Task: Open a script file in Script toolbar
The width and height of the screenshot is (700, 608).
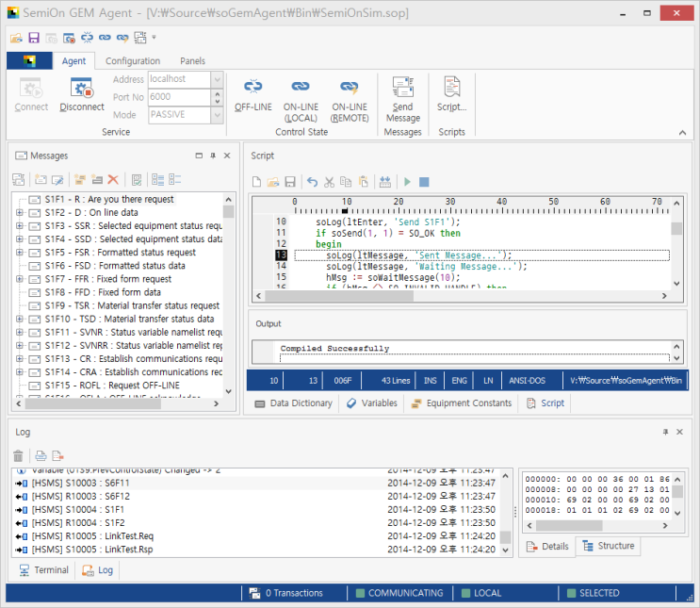Action: (273, 182)
